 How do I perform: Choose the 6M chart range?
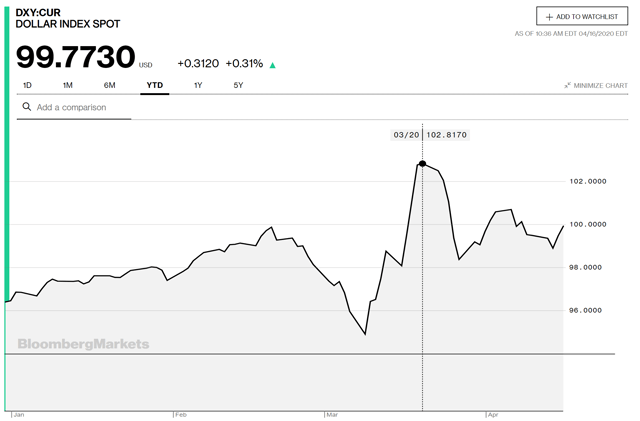point(109,86)
